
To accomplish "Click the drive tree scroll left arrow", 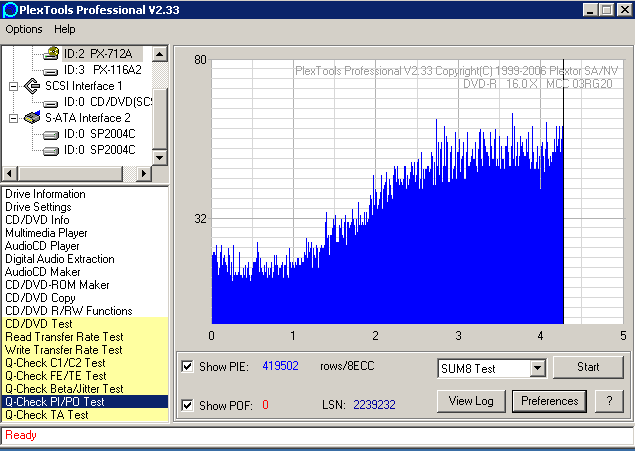I will tap(10, 174).
